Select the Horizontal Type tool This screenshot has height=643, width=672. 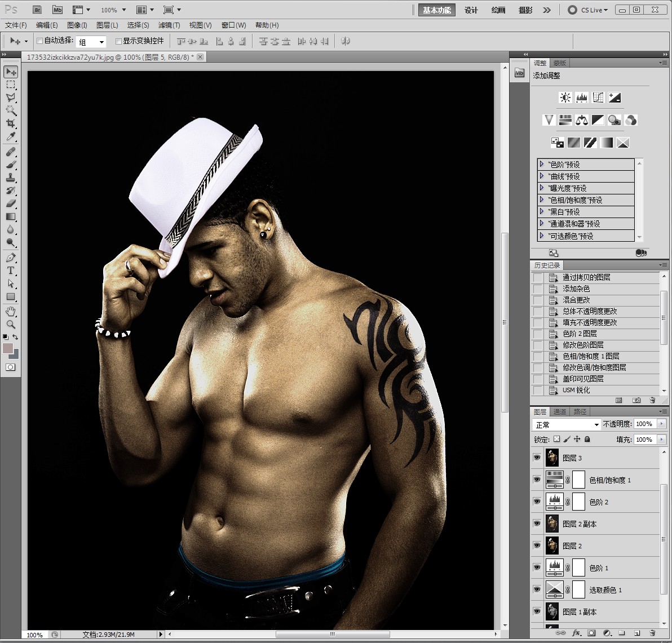coord(11,271)
